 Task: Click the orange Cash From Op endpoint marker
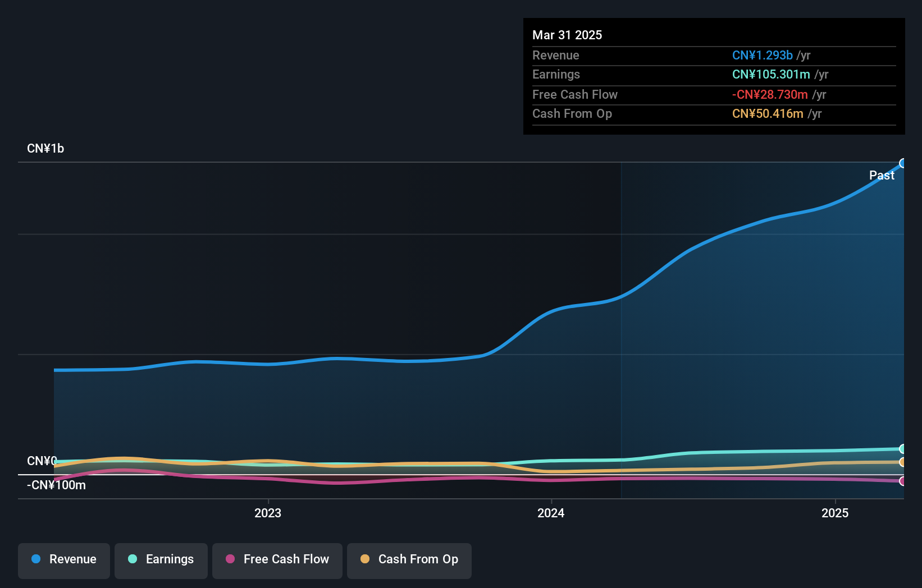point(902,462)
